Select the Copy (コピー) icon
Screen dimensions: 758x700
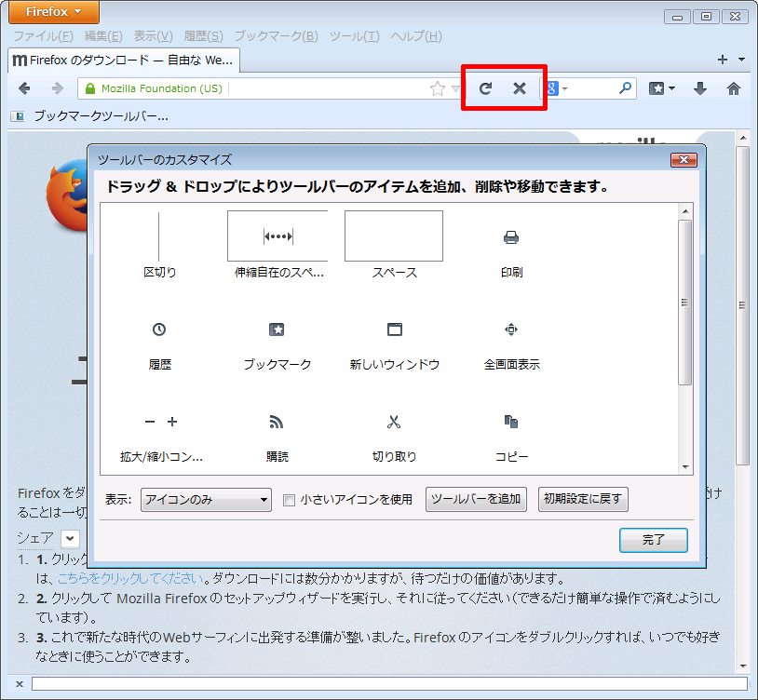[511, 422]
